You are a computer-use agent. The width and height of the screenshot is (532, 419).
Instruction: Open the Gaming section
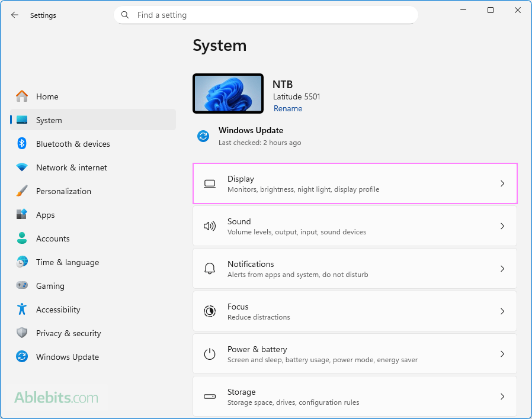pyautogui.click(x=93, y=286)
